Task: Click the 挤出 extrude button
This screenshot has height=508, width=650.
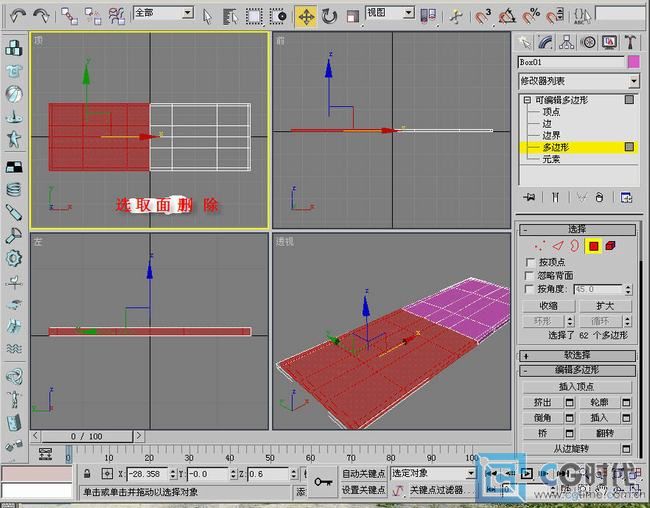Action: coord(543,402)
